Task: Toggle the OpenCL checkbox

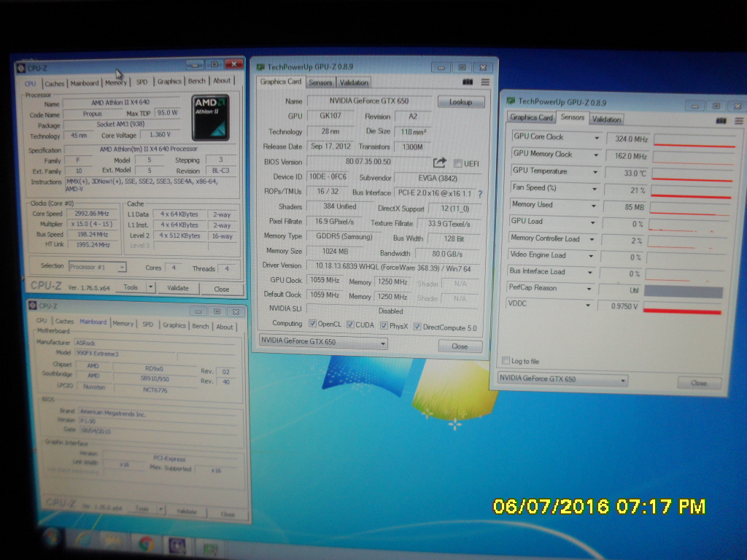Action: (312, 324)
